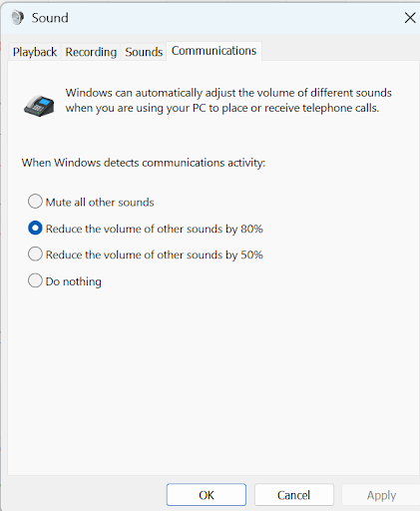Click the telephone icon beside the description

click(39, 106)
